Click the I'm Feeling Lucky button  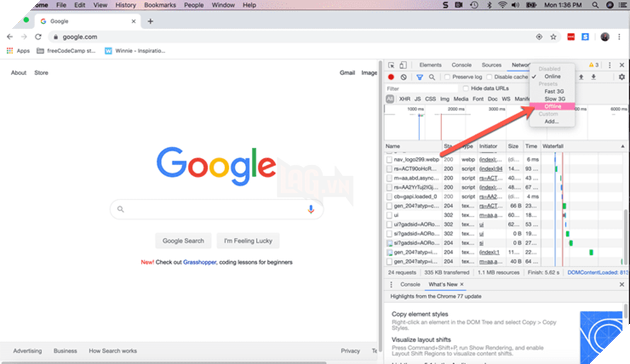coord(248,241)
